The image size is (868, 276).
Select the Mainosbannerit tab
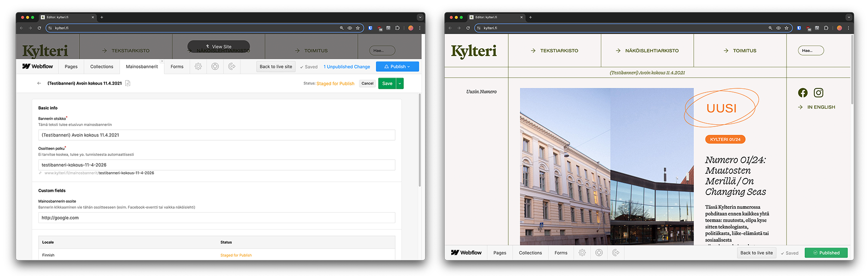click(142, 67)
